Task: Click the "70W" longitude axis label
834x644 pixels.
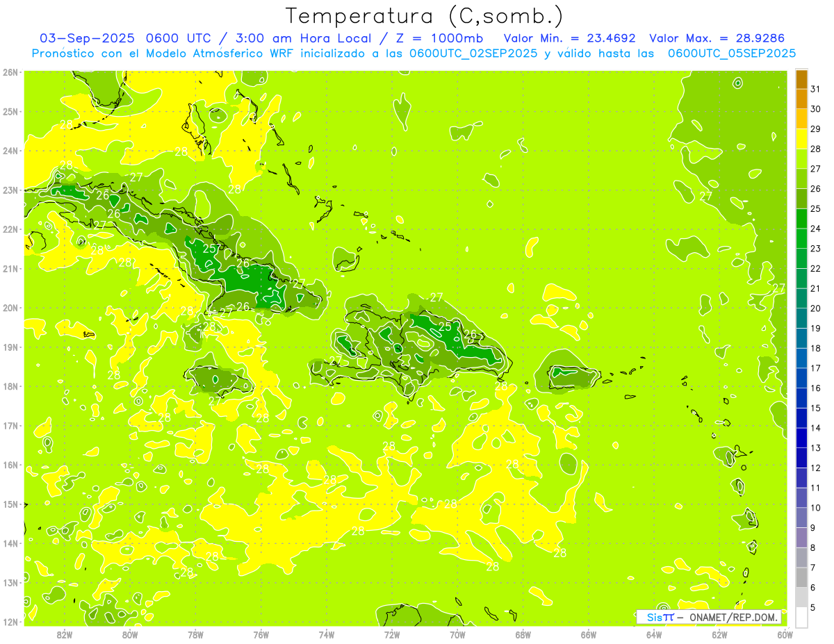Action: pyautogui.click(x=457, y=634)
